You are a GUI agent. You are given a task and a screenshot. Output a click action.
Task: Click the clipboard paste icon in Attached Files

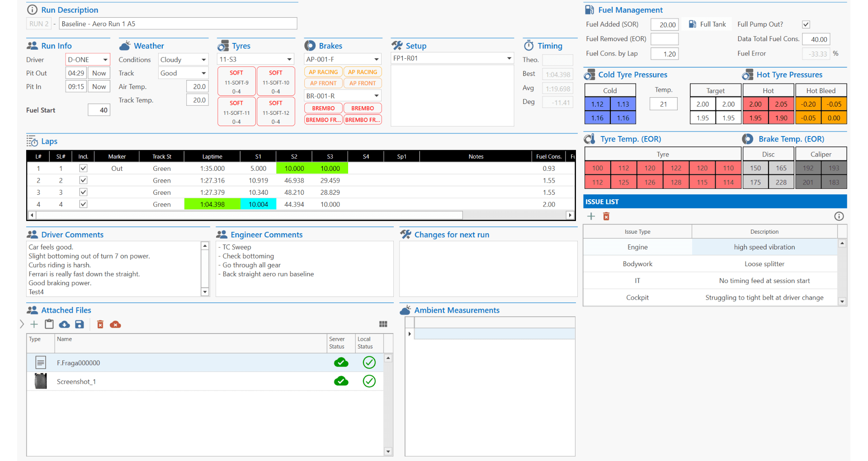click(49, 324)
